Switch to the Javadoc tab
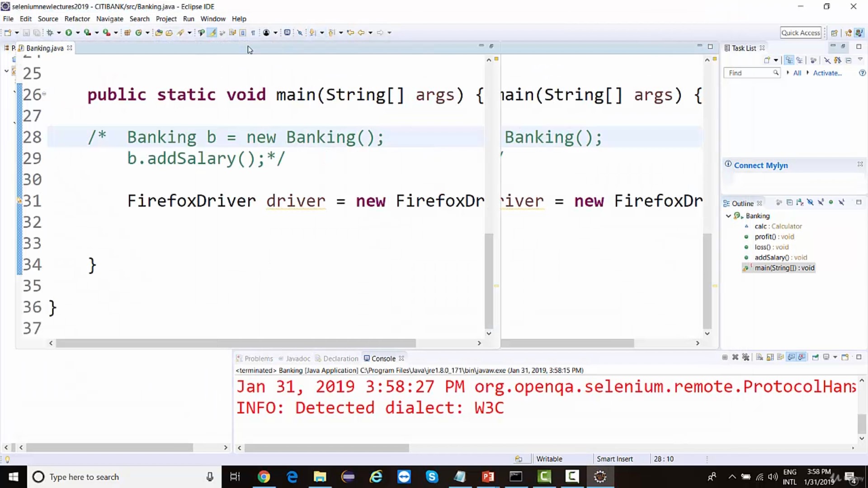This screenshot has width=868, height=488. pyautogui.click(x=294, y=358)
